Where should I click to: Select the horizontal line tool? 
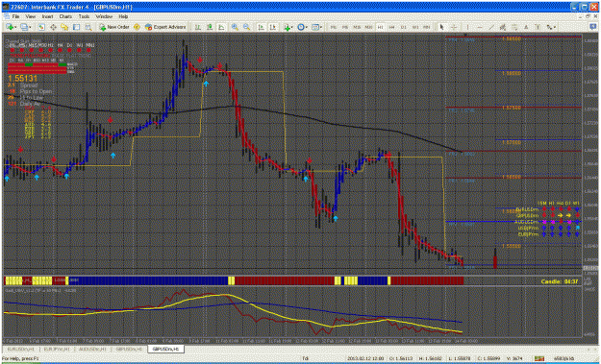click(x=480, y=27)
